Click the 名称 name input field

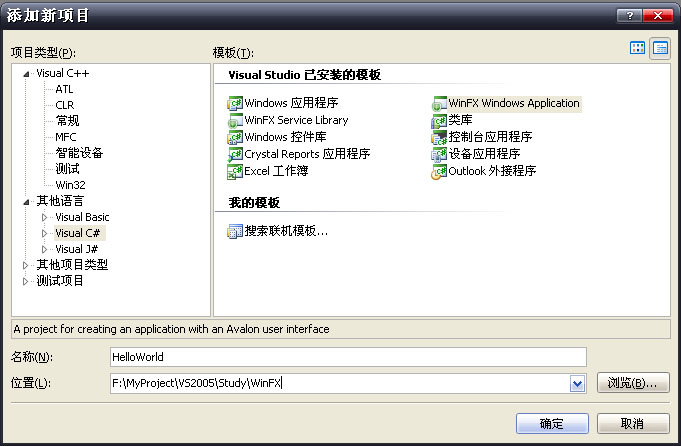[x=348, y=357]
